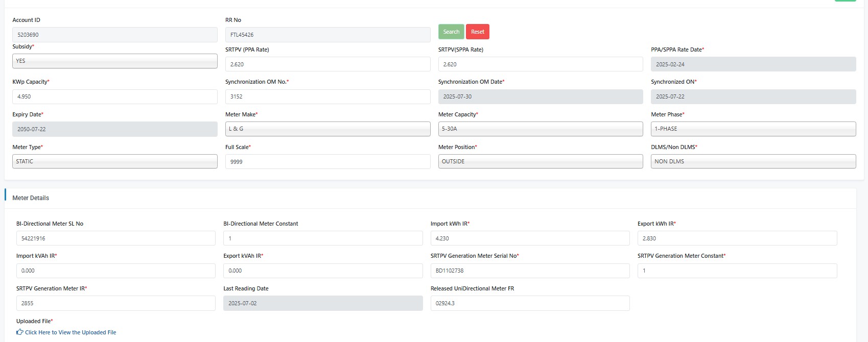The height and width of the screenshot is (342, 868).
Task: Open the DLMS/Non DLMS dropdown
Action: tap(753, 161)
